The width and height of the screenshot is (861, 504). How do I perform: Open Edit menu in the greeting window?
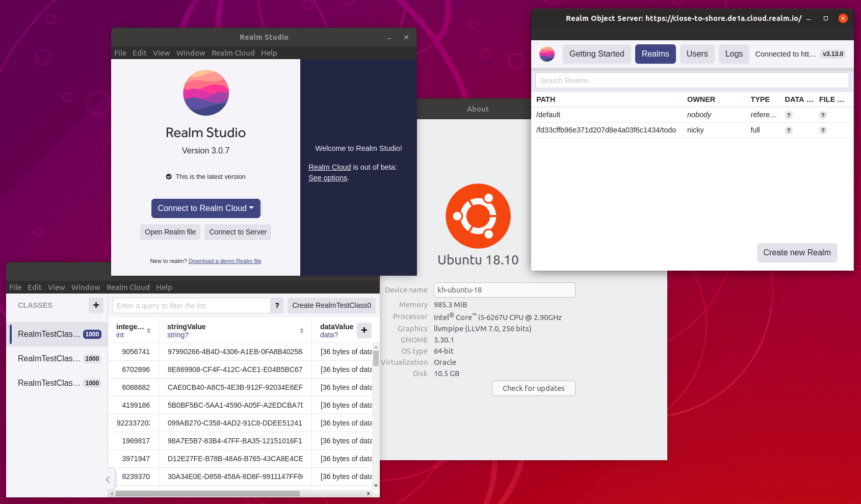click(x=140, y=53)
